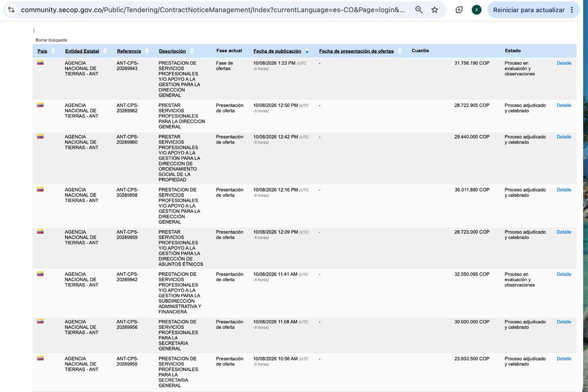Click the amount 30.000.000 COP
588x392 pixels.
coord(472,321)
